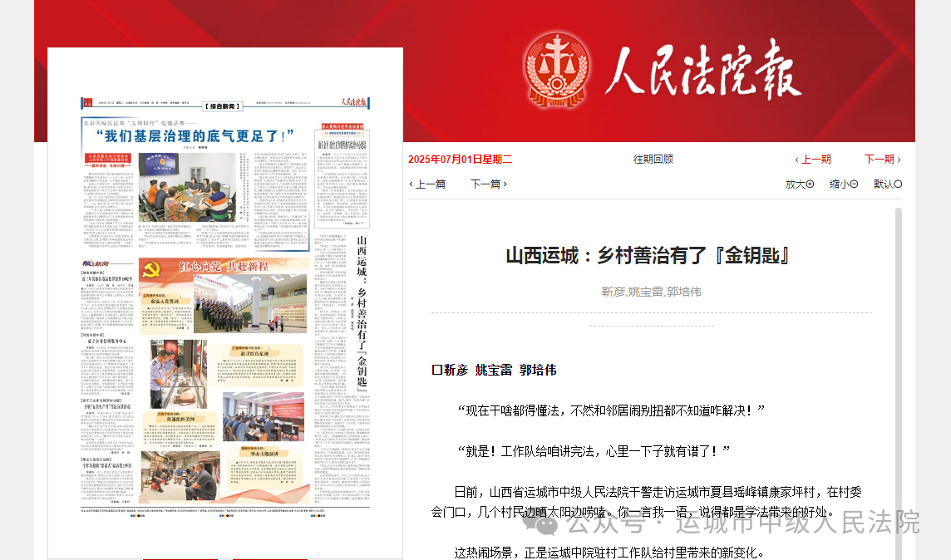Click the outdoor villagers photo at page bottom
Viewport: 951px width, 560px height.
[x=180, y=477]
